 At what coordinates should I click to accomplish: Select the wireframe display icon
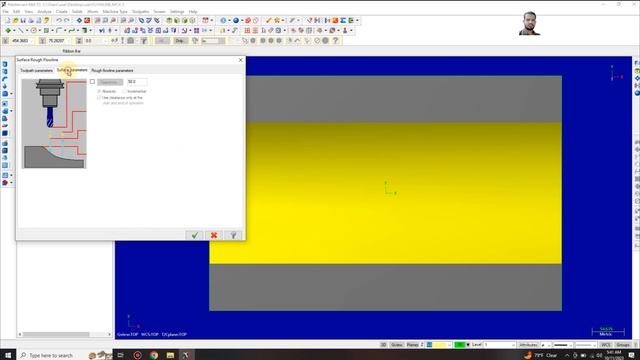(x=223, y=20)
